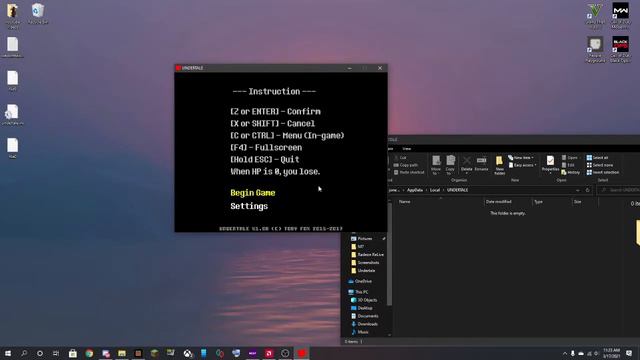Click Open in the ribbon's Open group
Screen dimensions: 640x360
click(x=570, y=158)
